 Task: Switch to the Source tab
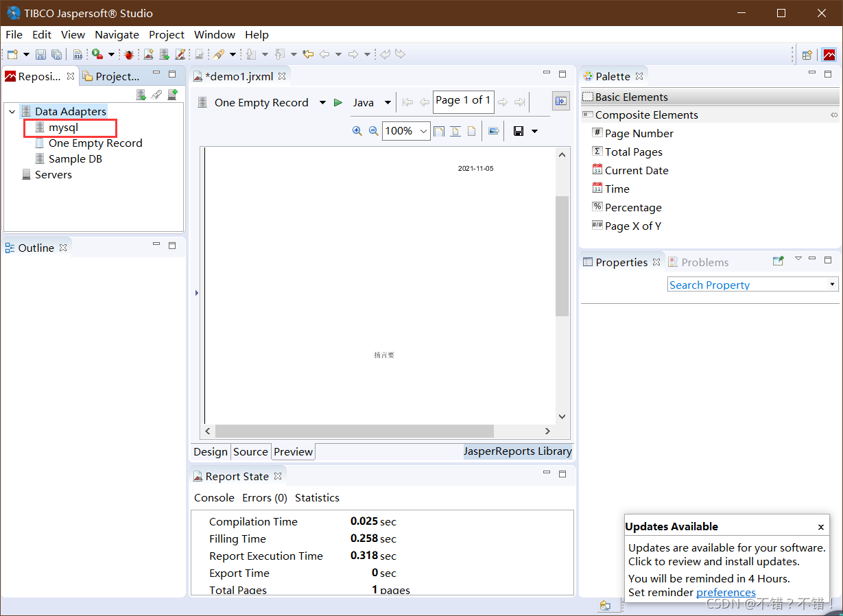[x=250, y=451]
